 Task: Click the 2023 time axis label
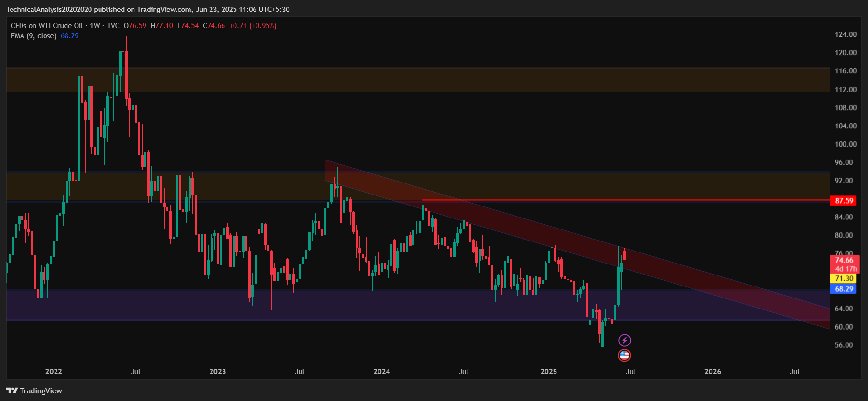[x=218, y=372]
